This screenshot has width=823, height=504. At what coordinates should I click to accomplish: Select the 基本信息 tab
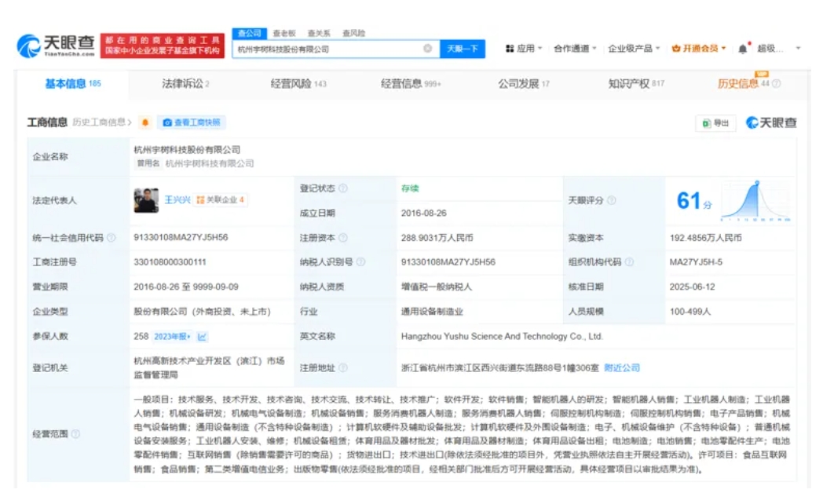[x=73, y=83]
